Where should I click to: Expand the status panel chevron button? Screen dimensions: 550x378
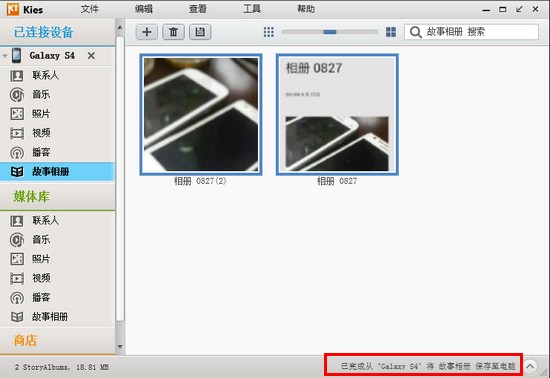tap(530, 367)
